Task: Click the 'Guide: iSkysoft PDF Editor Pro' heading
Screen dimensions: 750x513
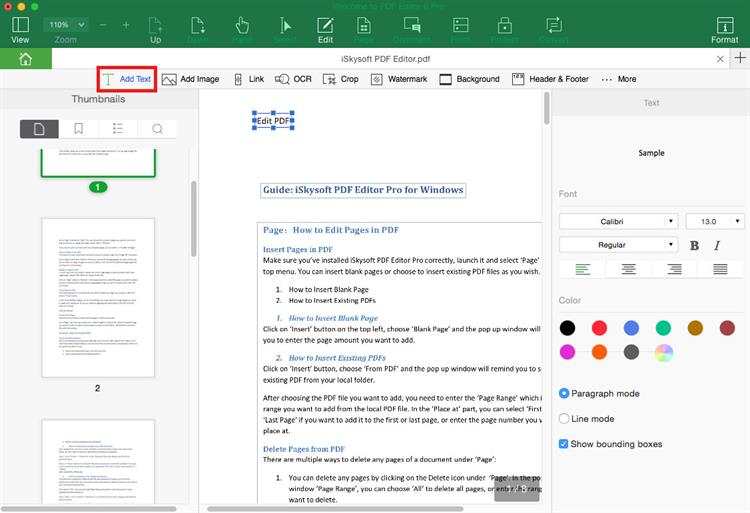Action: pyautogui.click(x=363, y=190)
